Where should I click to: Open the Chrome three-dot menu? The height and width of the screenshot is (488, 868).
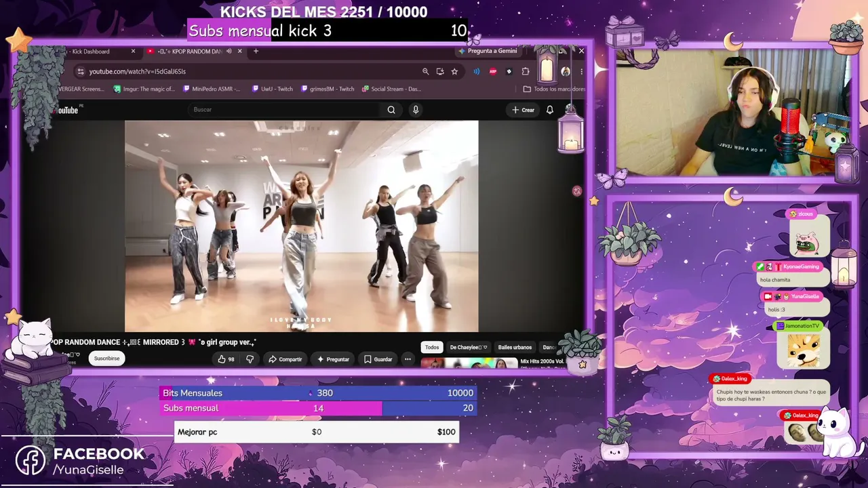pos(581,71)
